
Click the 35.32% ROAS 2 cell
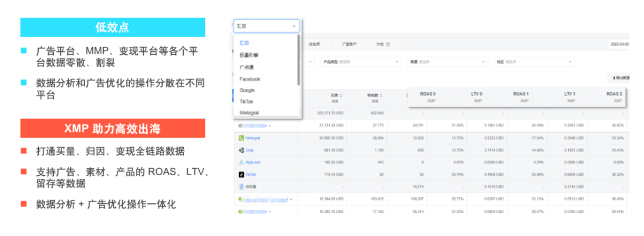click(x=617, y=175)
